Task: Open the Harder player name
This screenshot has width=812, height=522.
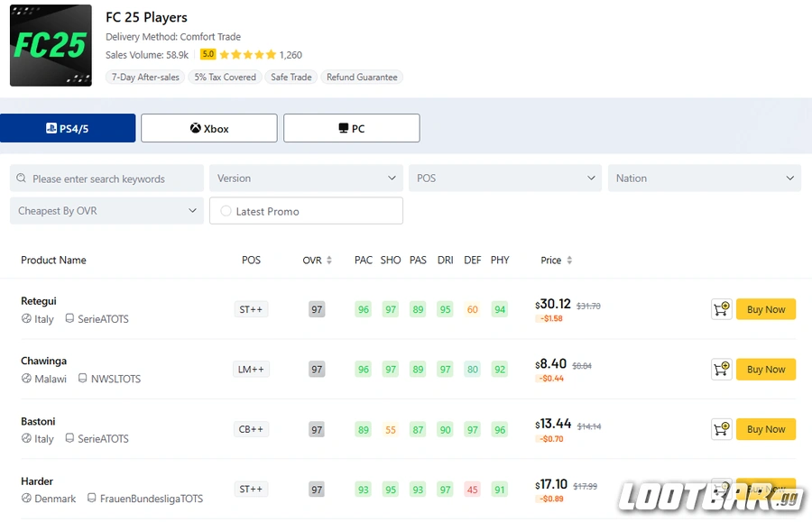Action: [37, 481]
